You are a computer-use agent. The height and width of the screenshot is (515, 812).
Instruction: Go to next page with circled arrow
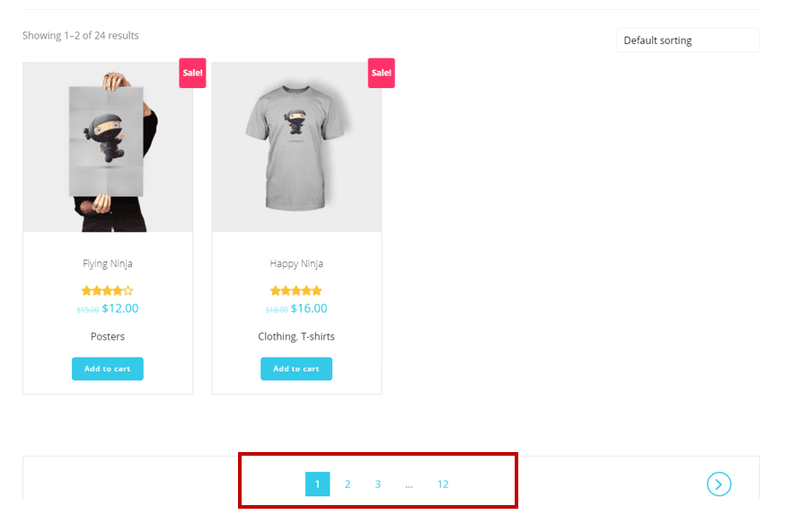click(x=719, y=484)
